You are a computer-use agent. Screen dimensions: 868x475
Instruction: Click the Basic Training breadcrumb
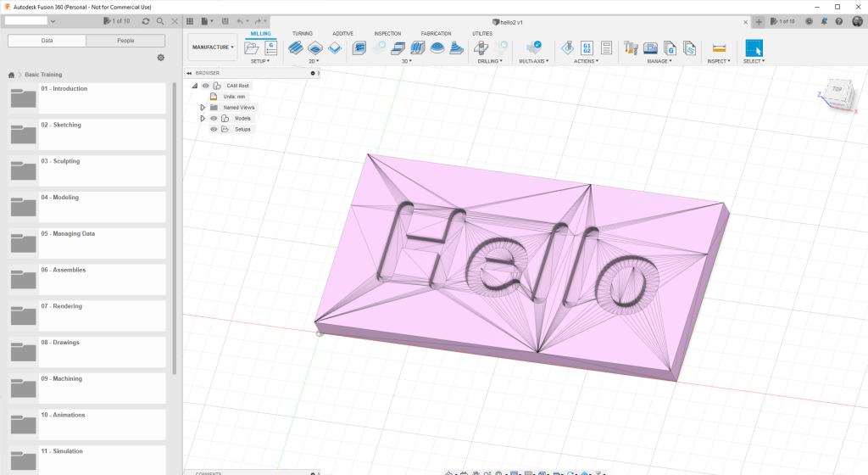43,75
